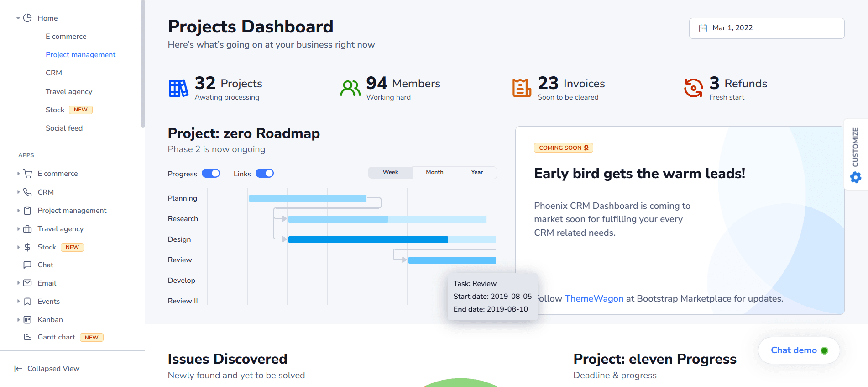
Task: Click the Develop row label
Action: pos(181,281)
